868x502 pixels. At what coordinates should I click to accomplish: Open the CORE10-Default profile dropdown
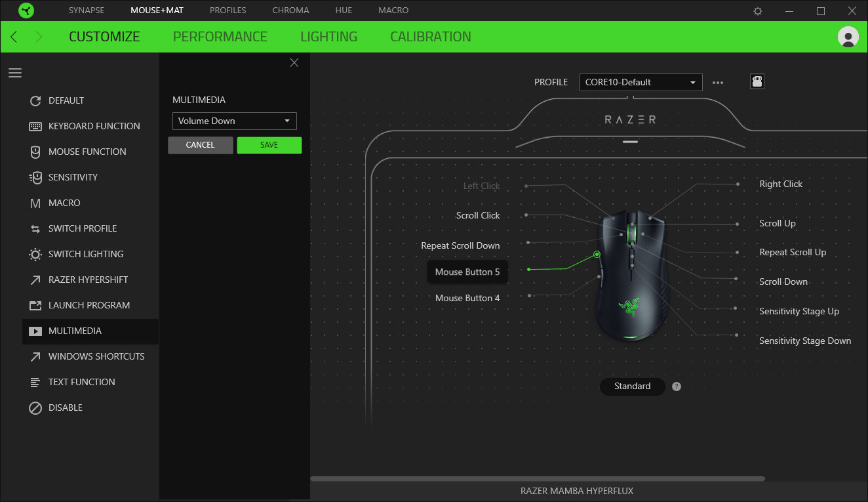click(x=641, y=83)
